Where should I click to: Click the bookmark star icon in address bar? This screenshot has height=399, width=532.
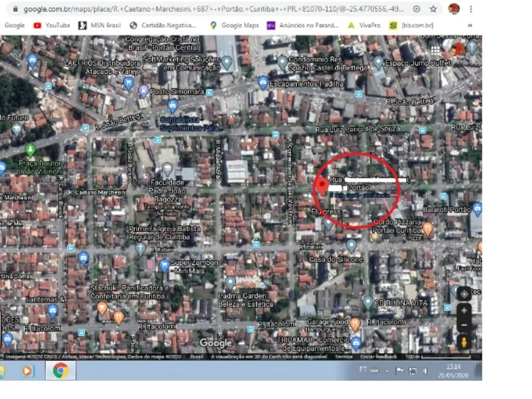coord(433,9)
